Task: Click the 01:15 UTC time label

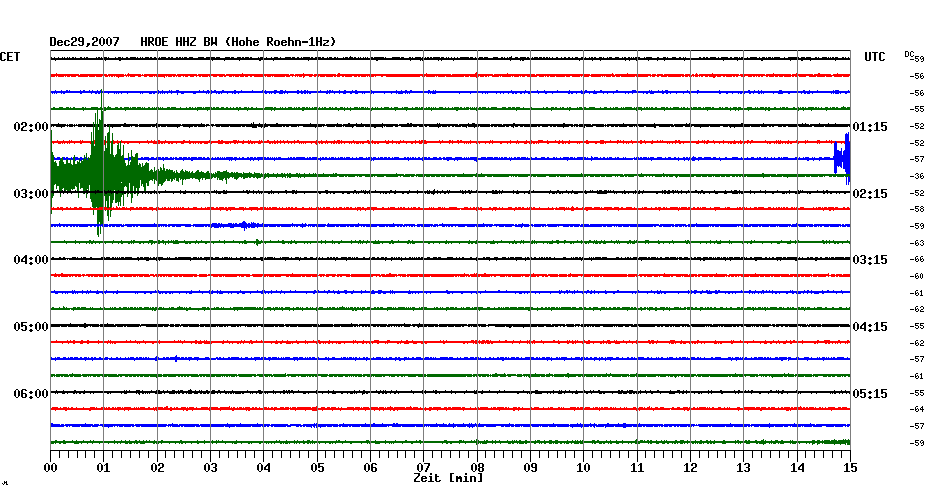Action: [x=870, y=127]
